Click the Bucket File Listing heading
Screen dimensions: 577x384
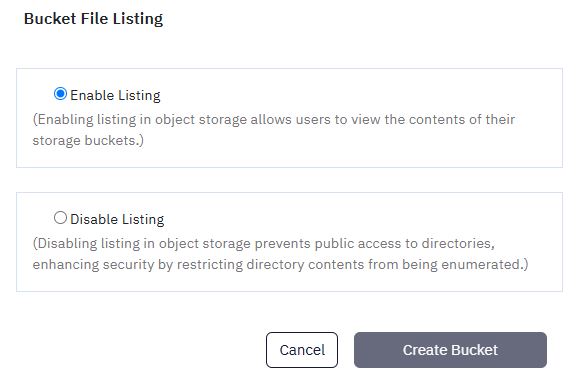pyautogui.click(x=93, y=19)
